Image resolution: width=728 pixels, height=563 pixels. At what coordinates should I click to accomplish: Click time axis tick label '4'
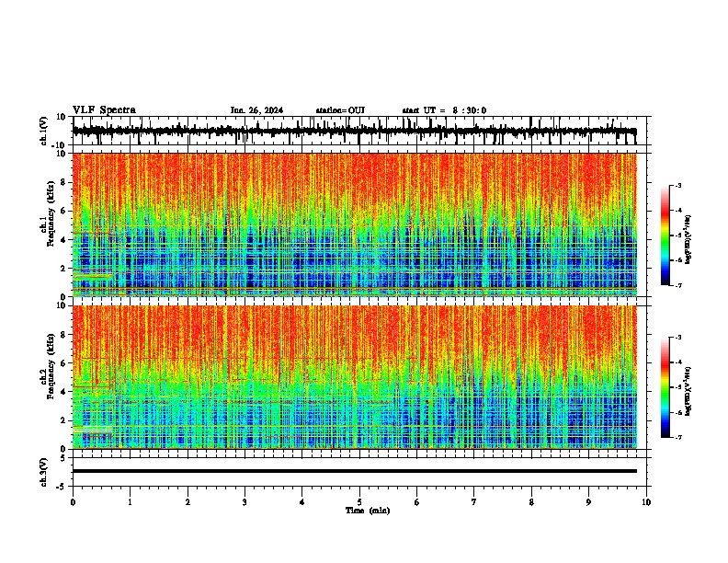302,502
